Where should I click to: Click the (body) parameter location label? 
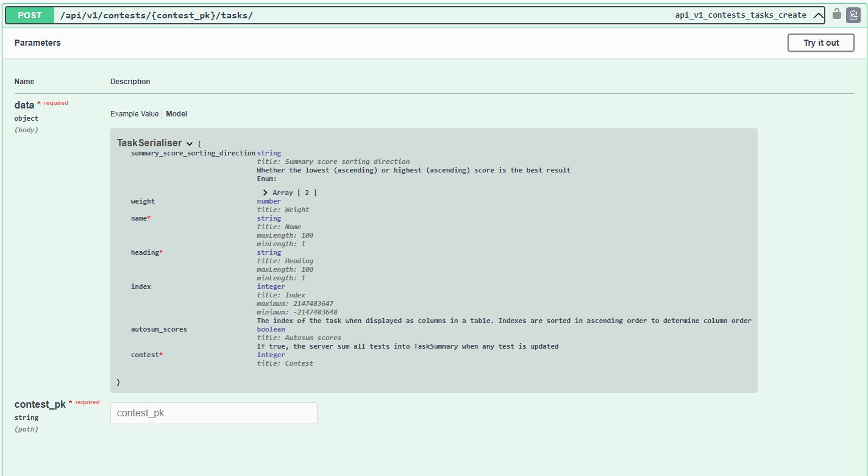click(x=26, y=130)
